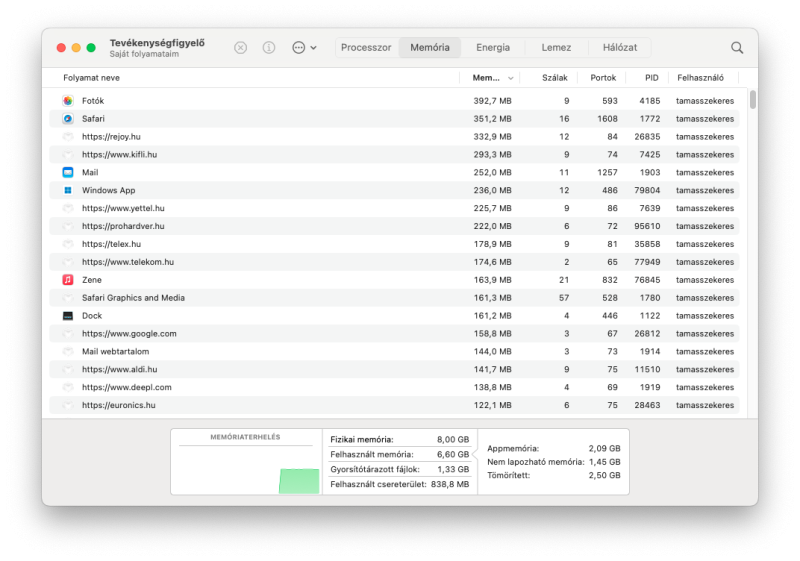The width and height of the screenshot is (800, 561).
Task: Click the Tömörített 2,50 GB value
Action: (604, 475)
